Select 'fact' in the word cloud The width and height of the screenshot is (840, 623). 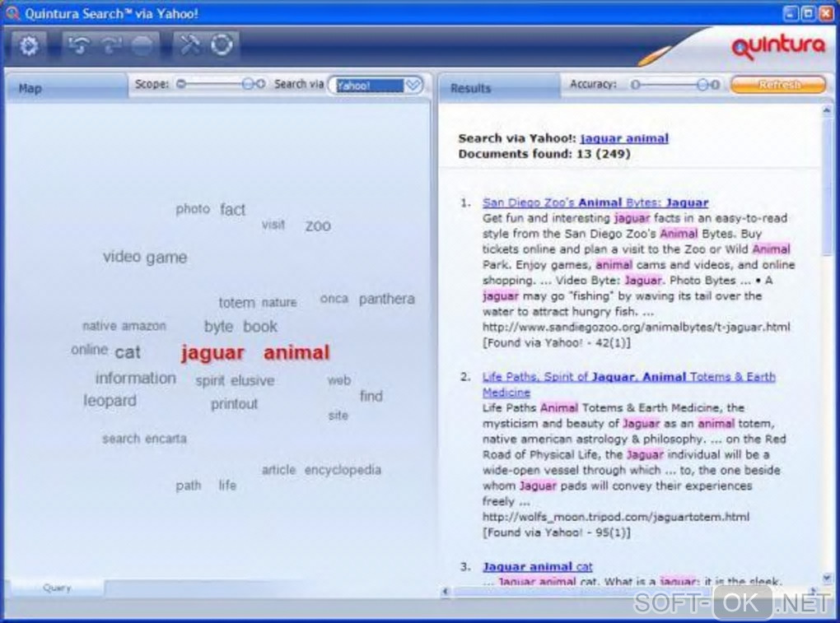pos(232,209)
